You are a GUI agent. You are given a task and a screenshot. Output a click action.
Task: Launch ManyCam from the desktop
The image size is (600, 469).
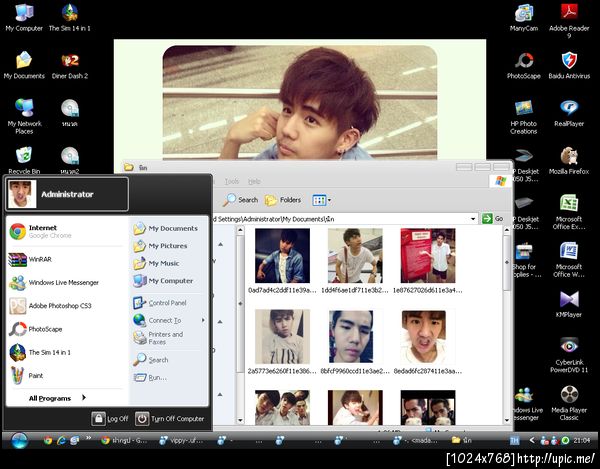point(523,18)
